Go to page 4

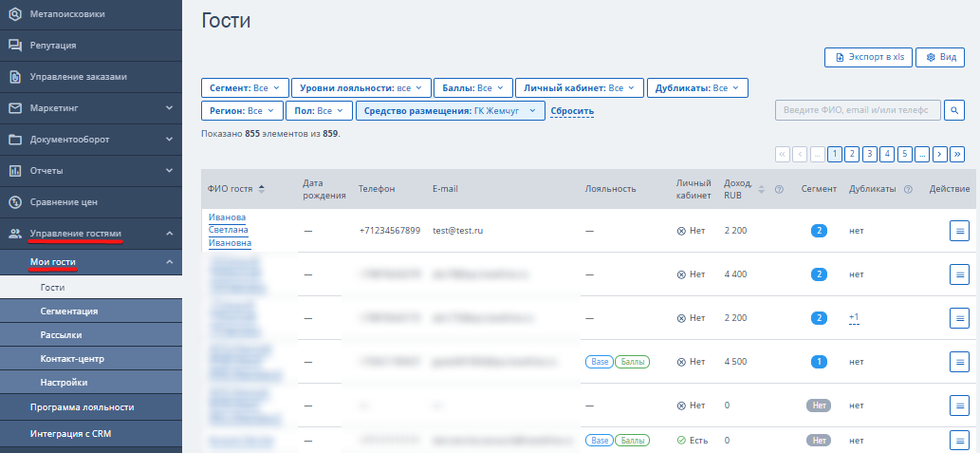coord(887,154)
